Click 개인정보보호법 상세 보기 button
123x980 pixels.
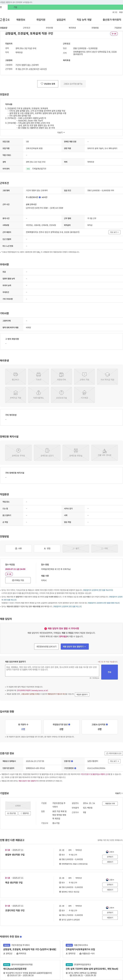pyautogui.click(x=47, y=646)
